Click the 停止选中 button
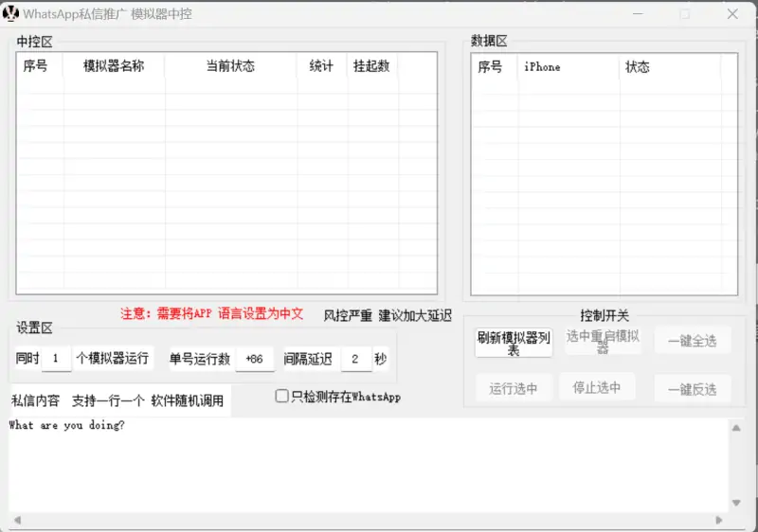The width and height of the screenshot is (758, 532). (x=596, y=387)
